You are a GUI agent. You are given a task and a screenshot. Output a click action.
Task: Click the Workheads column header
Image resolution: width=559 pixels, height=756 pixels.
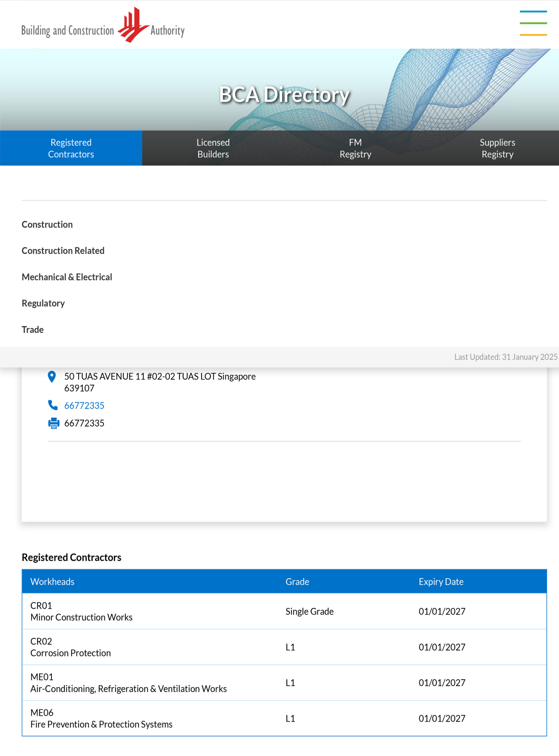(x=53, y=582)
